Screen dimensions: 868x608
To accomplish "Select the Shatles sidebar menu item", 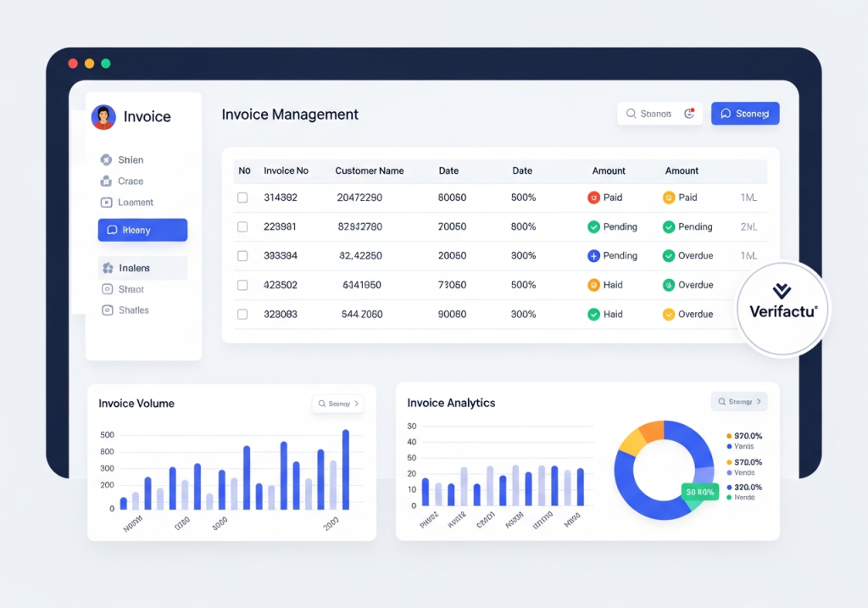I will click(x=133, y=310).
